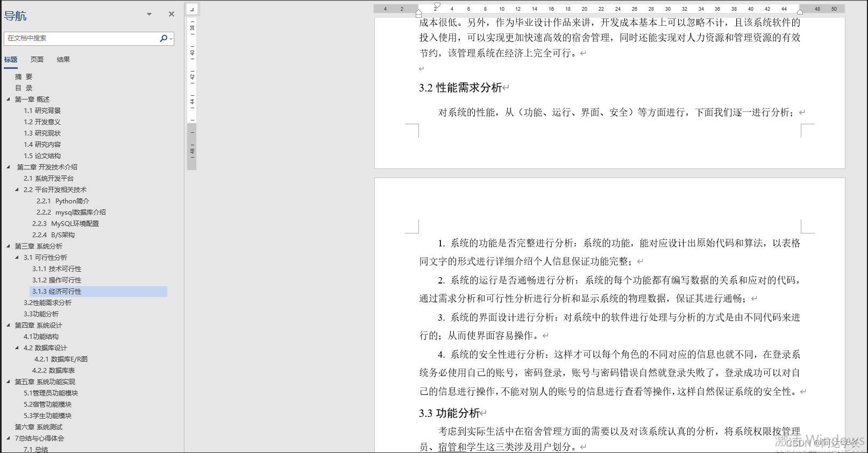Viewport: 868px width, 453px height.
Task: Select 2.2.2 mysql数据库介绍 heading
Action: pos(71,212)
